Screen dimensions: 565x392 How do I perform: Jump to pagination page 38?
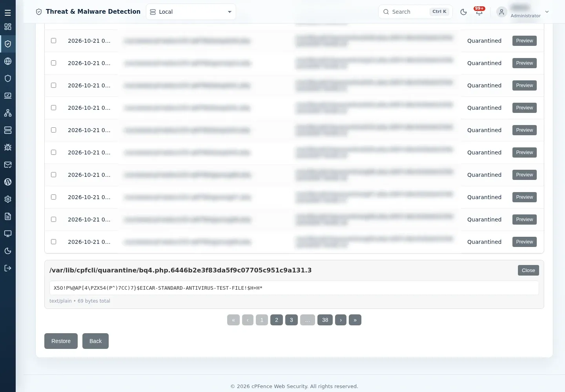pyautogui.click(x=325, y=320)
